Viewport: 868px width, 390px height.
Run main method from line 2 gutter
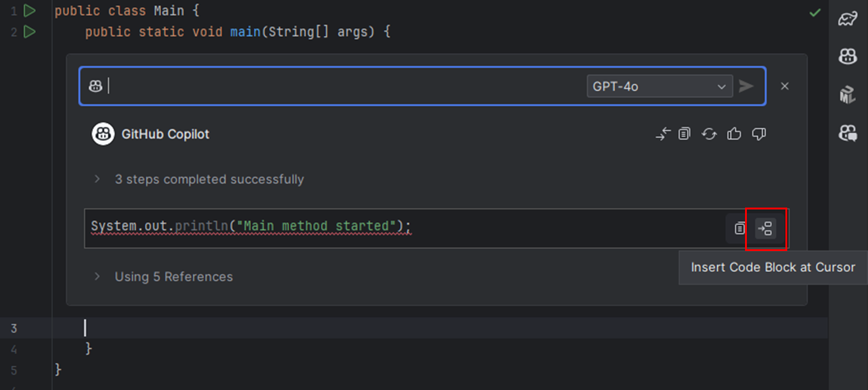pyautogui.click(x=29, y=32)
